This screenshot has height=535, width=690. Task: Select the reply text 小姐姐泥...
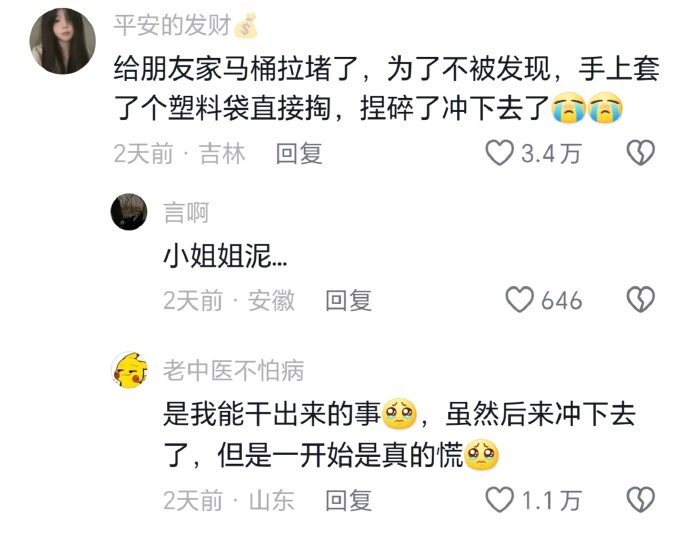point(225,255)
